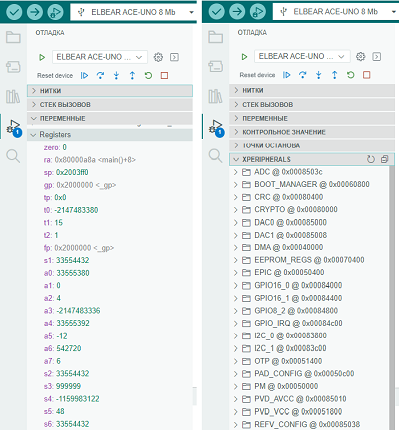
Task: Select s4 register value -1159983122
Action: [x=77, y=399]
